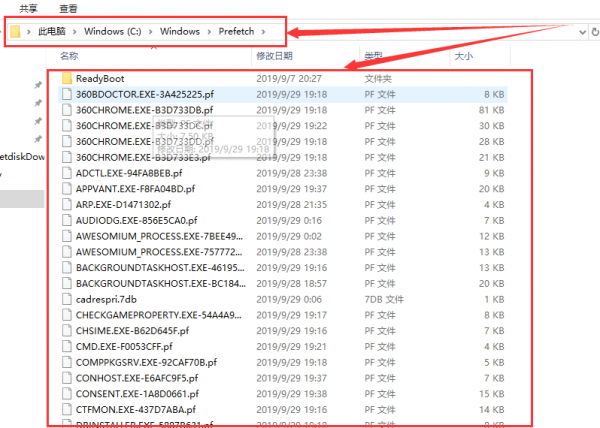The width and height of the screenshot is (600, 428).
Task: Select the CMD.EXE-F0053CFF.pf file icon
Action: coord(67,347)
